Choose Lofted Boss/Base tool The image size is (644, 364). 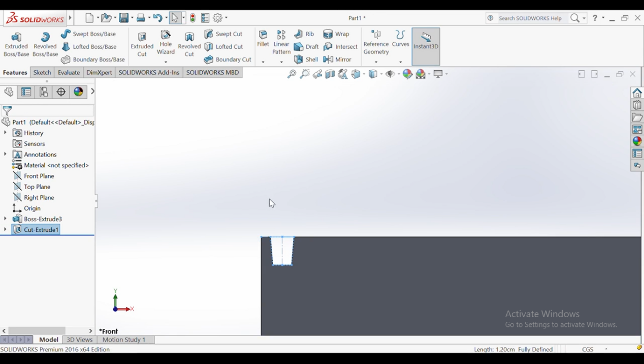pos(89,47)
